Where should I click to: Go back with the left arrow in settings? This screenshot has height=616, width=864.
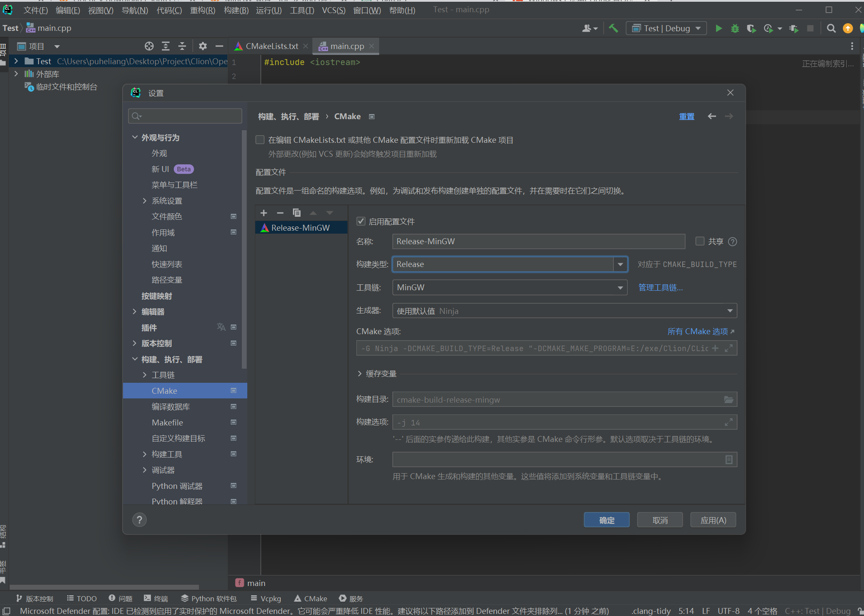tap(712, 116)
